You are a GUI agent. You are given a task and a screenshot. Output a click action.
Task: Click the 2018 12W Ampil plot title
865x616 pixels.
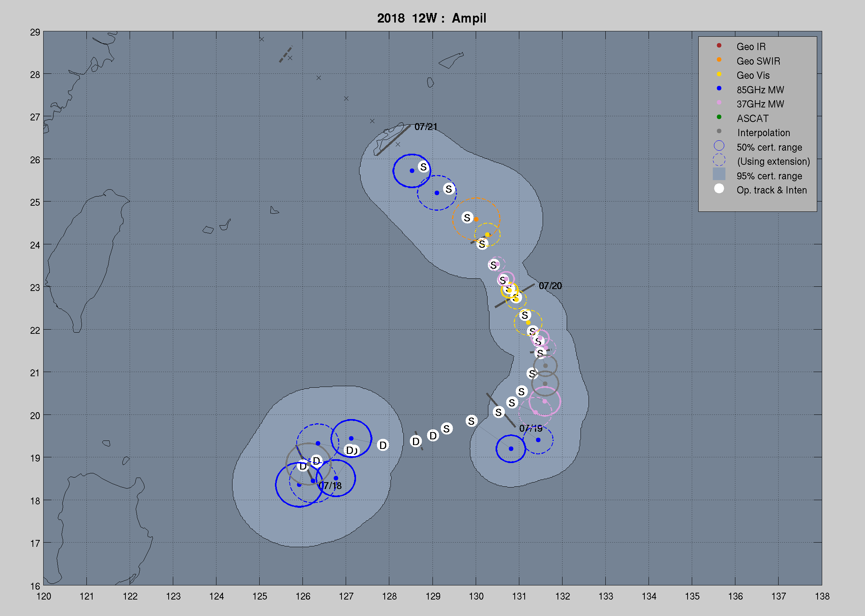(431, 18)
